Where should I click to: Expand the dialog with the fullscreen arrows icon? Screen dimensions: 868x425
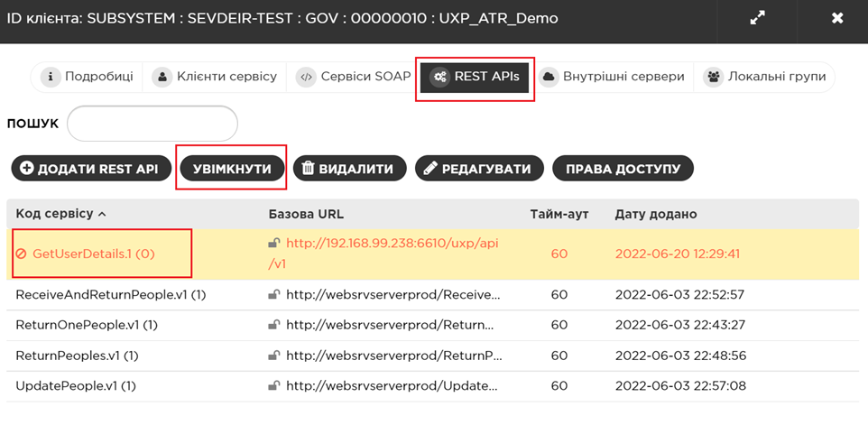coord(757,18)
